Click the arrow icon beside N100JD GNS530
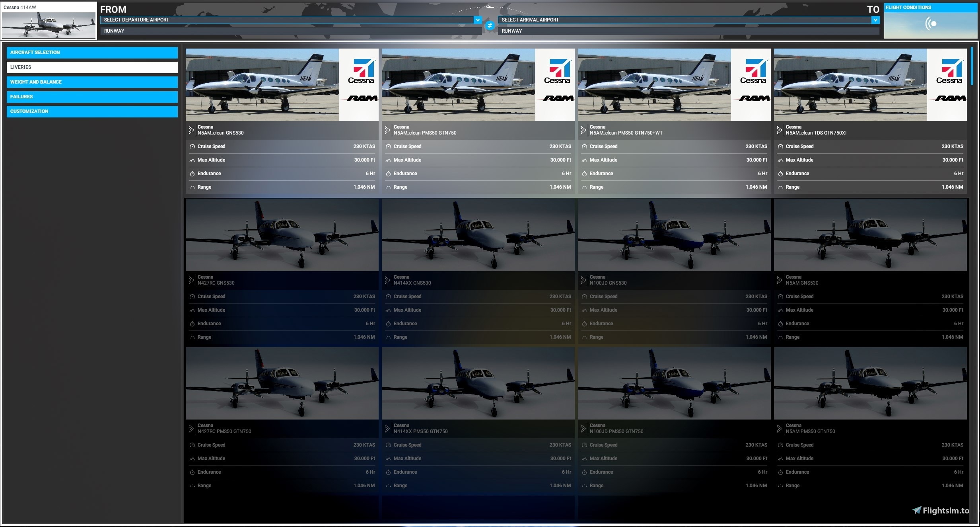Viewport: 980px width, 527px height. [583, 280]
